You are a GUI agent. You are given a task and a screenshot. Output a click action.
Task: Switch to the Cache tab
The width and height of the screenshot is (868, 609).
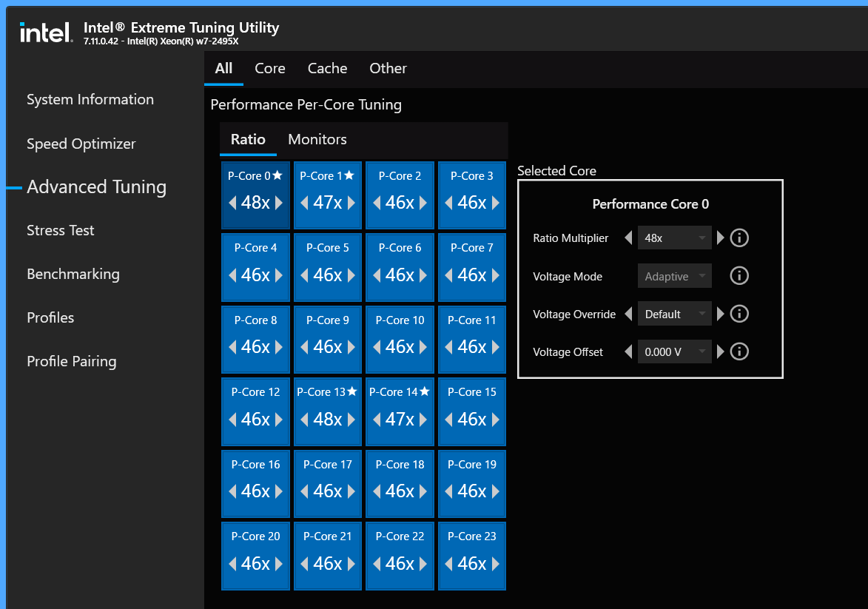tap(327, 69)
